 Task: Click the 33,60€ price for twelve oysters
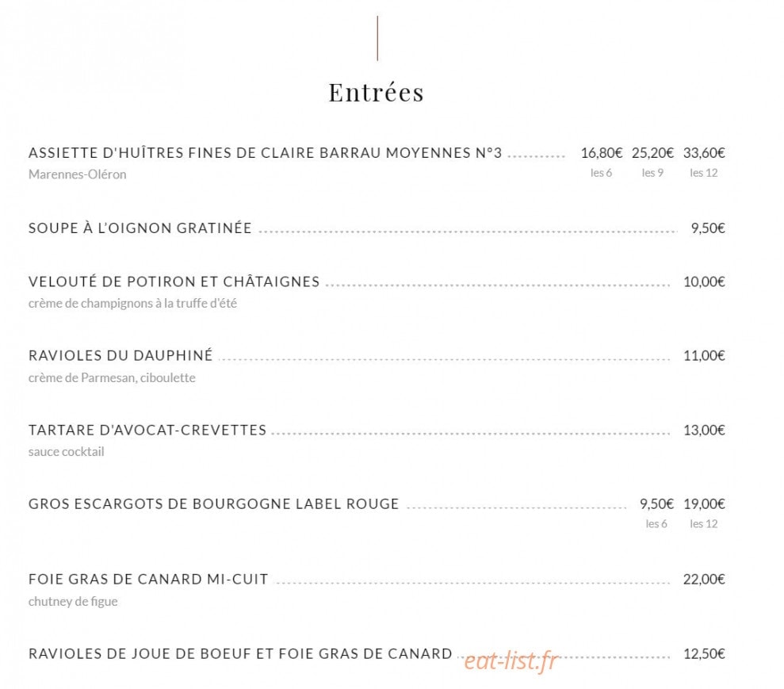(x=704, y=152)
